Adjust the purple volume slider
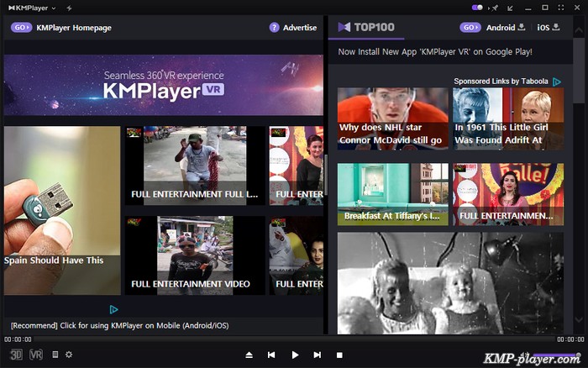Viewport: 588px width, 368px height. click(x=557, y=355)
